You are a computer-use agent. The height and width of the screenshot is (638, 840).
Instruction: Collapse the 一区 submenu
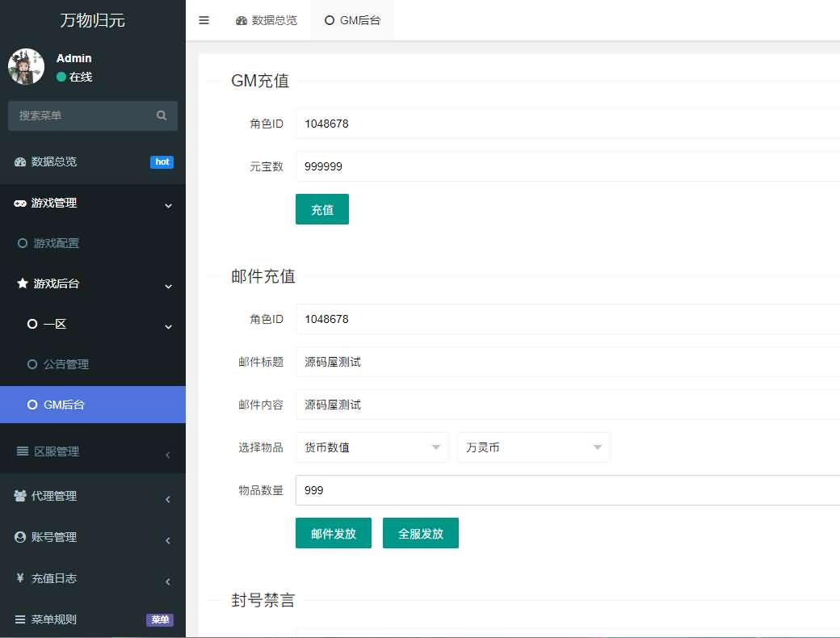168,326
